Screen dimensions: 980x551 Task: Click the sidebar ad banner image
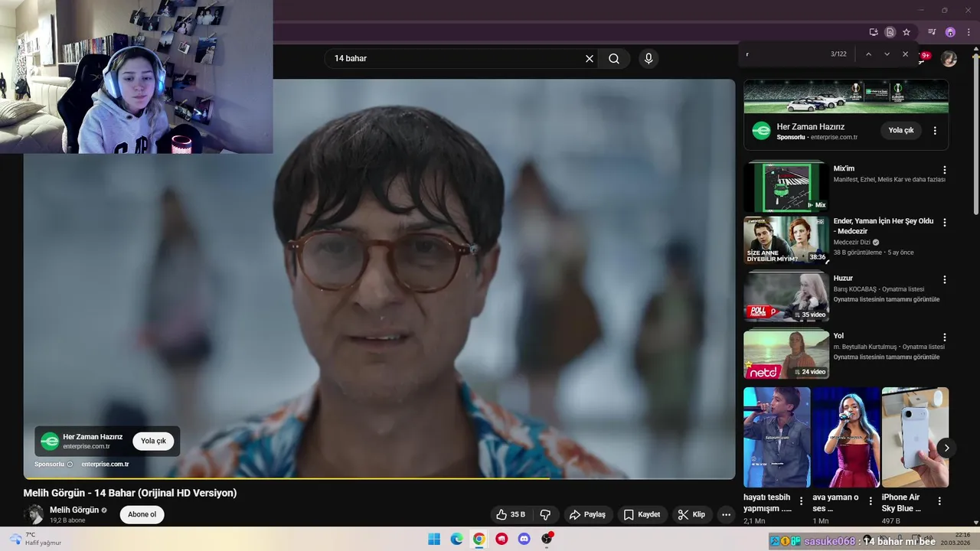[x=846, y=96]
